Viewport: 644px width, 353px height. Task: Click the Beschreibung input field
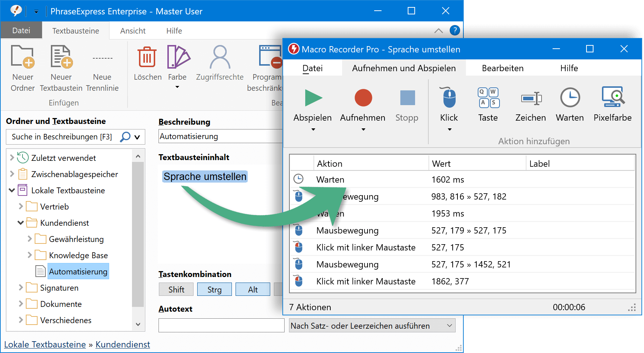[220, 136]
